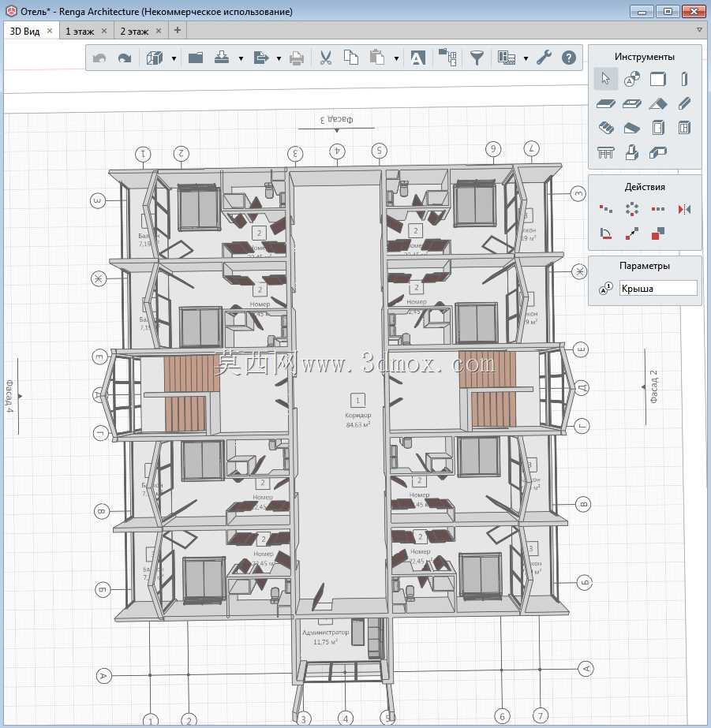Screen dimensions: 711x728
Task: Pick the Stair tool
Action: coord(605,128)
